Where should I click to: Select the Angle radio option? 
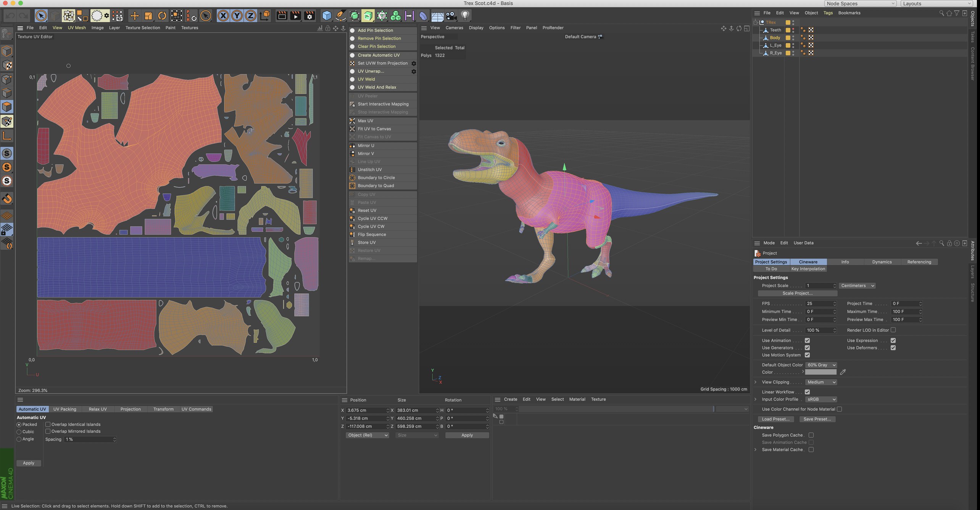(19, 439)
